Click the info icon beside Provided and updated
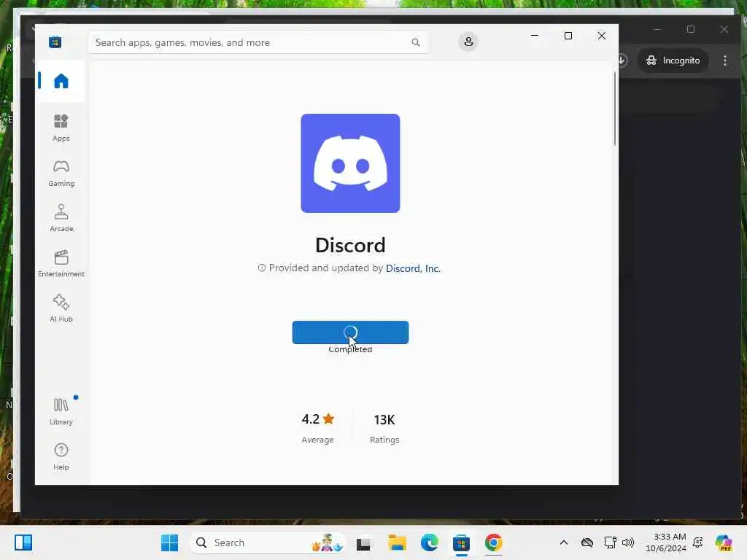The width and height of the screenshot is (747, 560). pyautogui.click(x=262, y=268)
